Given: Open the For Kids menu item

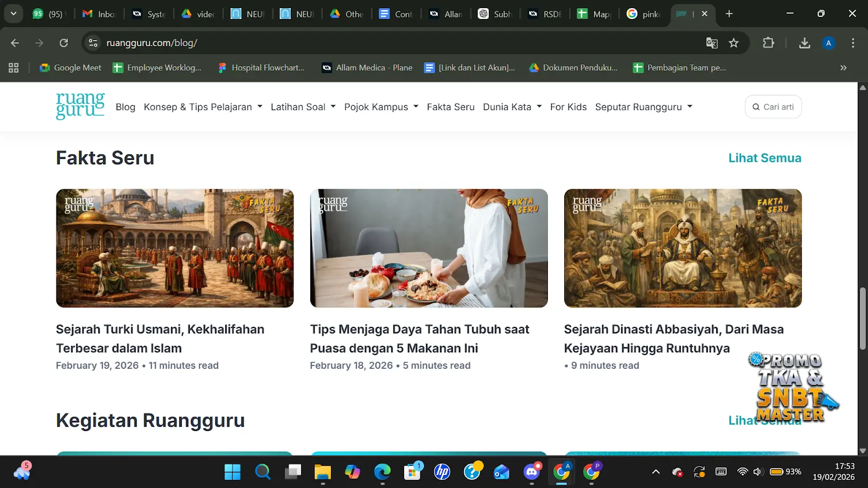Looking at the screenshot, I should 569,107.
